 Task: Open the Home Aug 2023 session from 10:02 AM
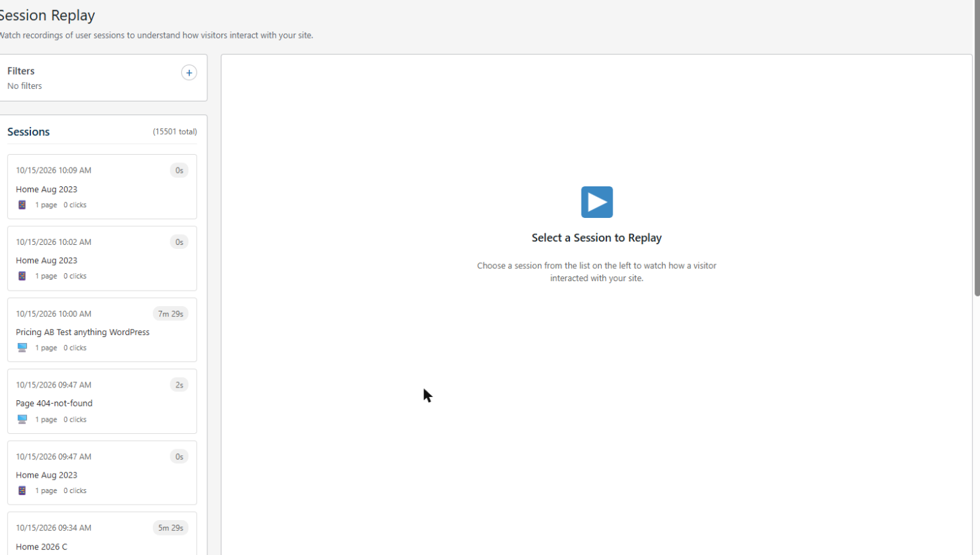[102, 258]
